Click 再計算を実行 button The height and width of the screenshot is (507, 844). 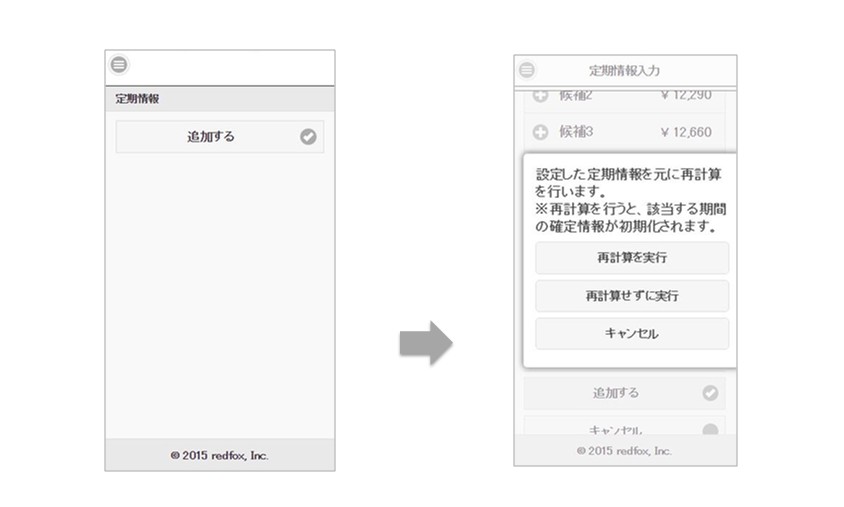pos(632,258)
